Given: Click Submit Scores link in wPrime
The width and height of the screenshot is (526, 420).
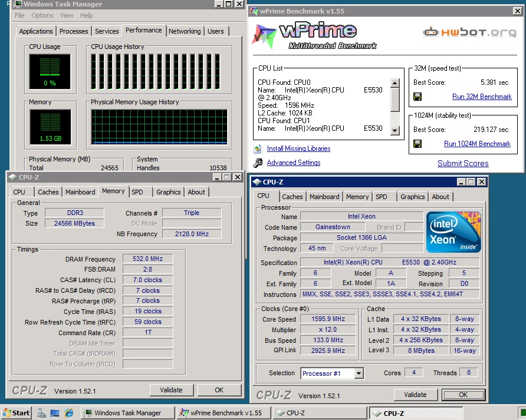Looking at the screenshot, I should [x=463, y=164].
